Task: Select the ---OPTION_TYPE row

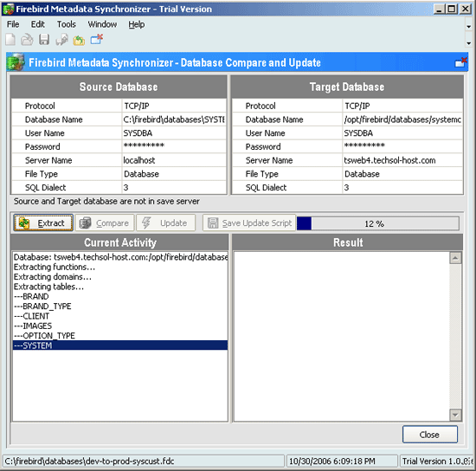Action: click(120, 336)
